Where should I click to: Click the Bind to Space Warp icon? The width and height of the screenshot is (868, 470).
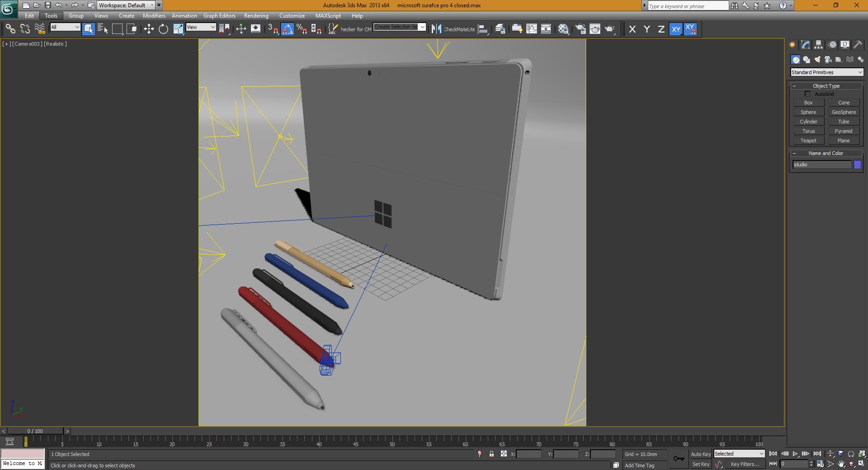(x=40, y=29)
